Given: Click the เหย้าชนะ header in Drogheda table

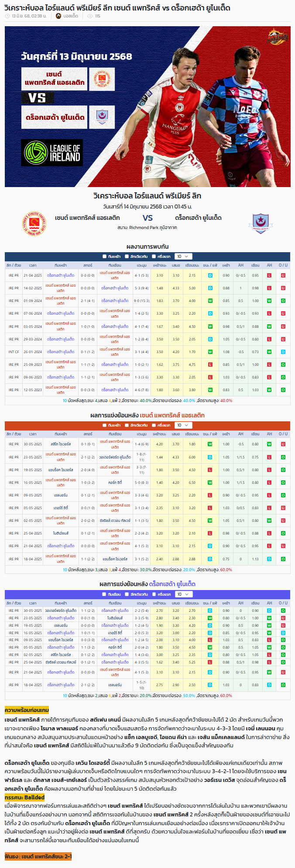Looking at the screenshot, I should (x=160, y=603).
